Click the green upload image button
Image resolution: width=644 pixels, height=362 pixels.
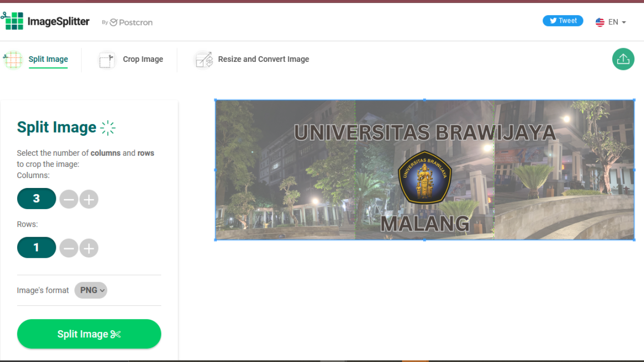point(623,59)
